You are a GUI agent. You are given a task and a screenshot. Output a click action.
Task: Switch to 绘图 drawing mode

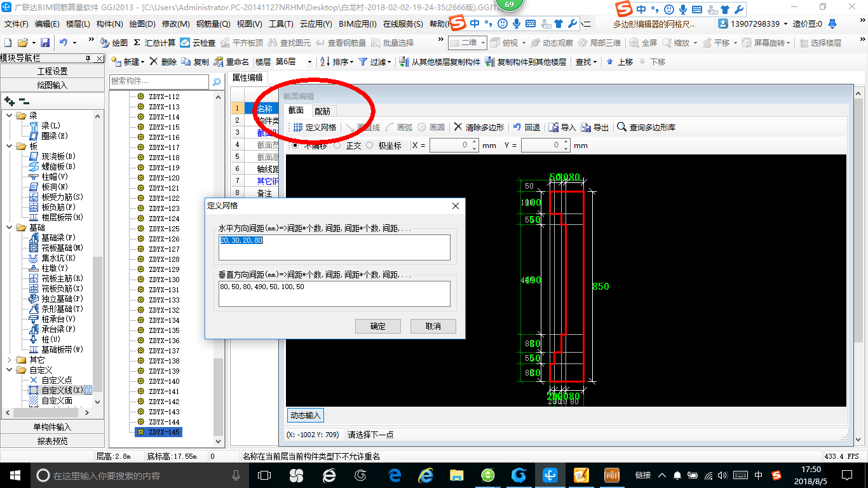pos(114,43)
